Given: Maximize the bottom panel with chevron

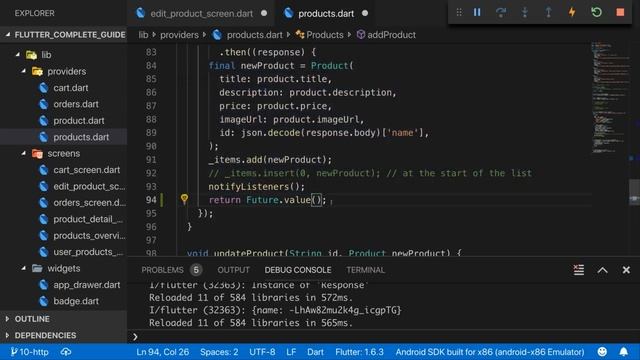Looking at the screenshot, I should click(x=602, y=270).
